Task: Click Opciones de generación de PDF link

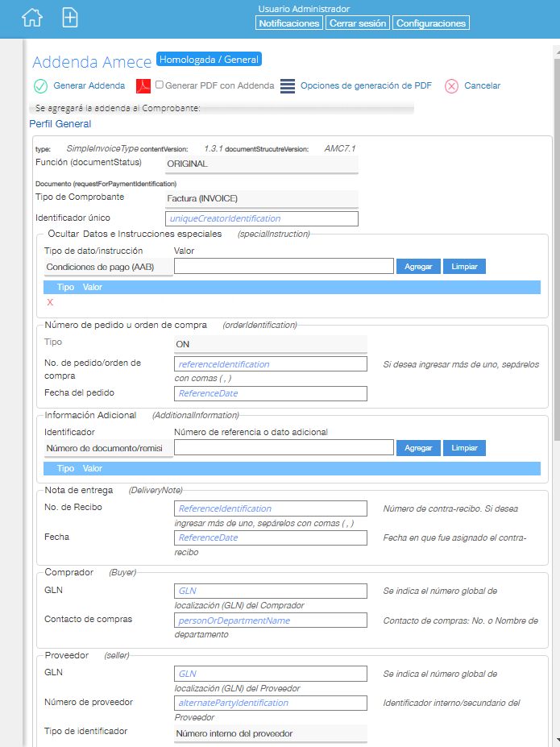Action: click(366, 85)
